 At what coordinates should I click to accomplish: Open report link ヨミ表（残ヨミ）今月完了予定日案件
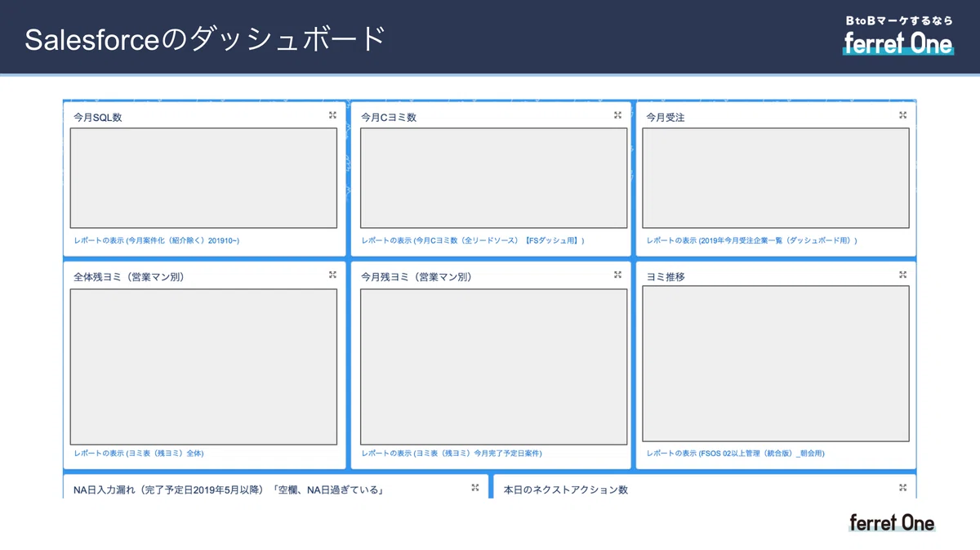click(451, 453)
